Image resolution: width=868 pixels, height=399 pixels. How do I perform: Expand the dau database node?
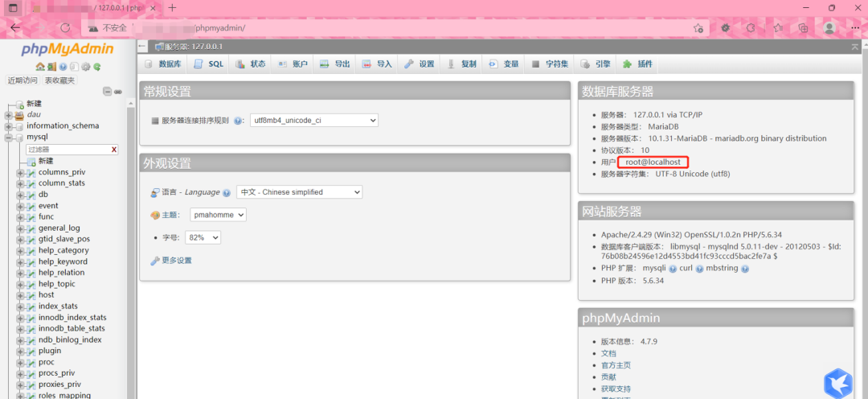click(8, 115)
